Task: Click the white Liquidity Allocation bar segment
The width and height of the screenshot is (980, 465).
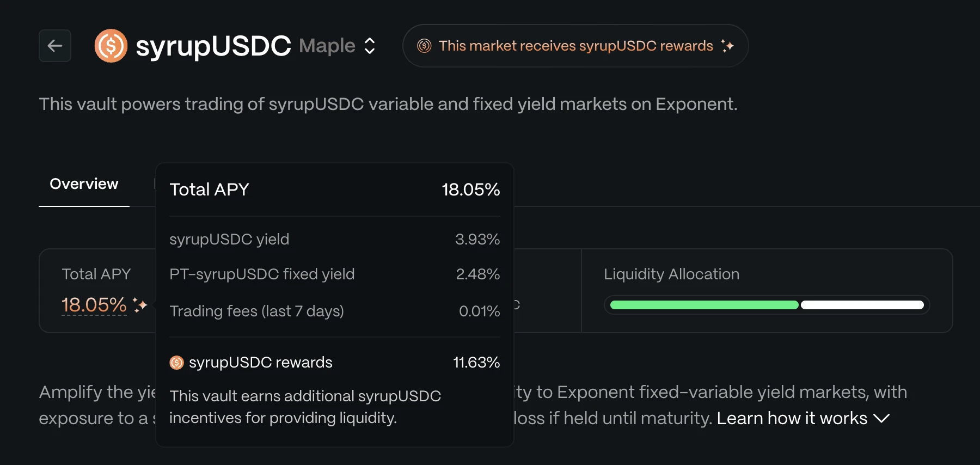Action: (862, 305)
